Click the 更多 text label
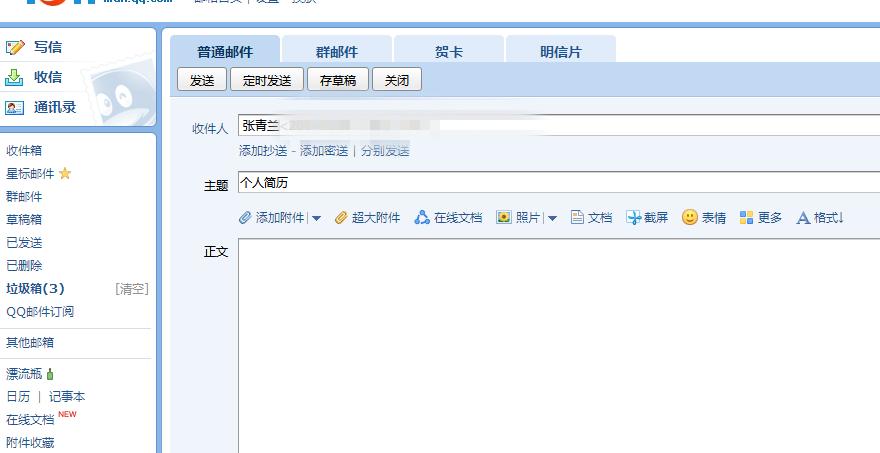Viewport: 880px width, 453px height. click(x=769, y=218)
